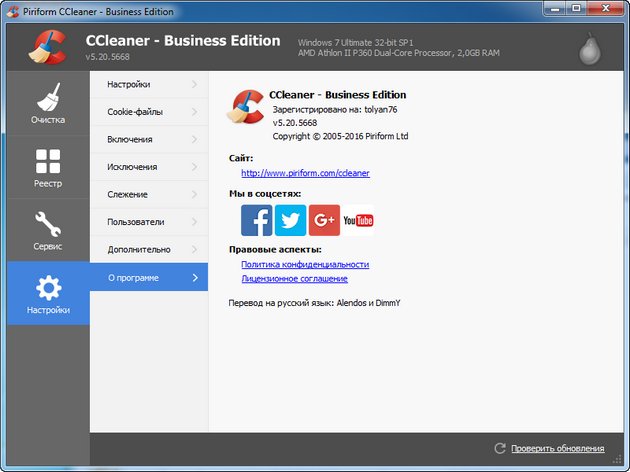Click the Зарегистрировано на: tolyan76 text
Screen dimensions: 630x472
pos(335,110)
